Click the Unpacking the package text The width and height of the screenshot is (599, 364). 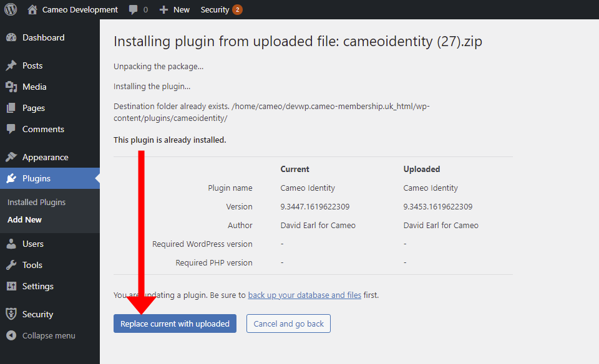click(x=158, y=67)
